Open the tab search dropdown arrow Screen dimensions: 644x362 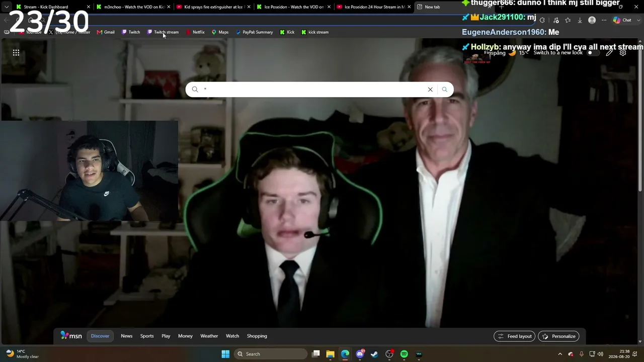point(6,7)
